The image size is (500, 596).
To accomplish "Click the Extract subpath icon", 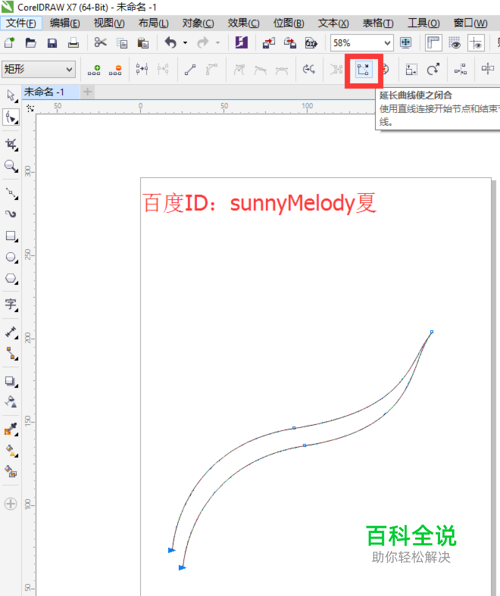I will [336, 70].
